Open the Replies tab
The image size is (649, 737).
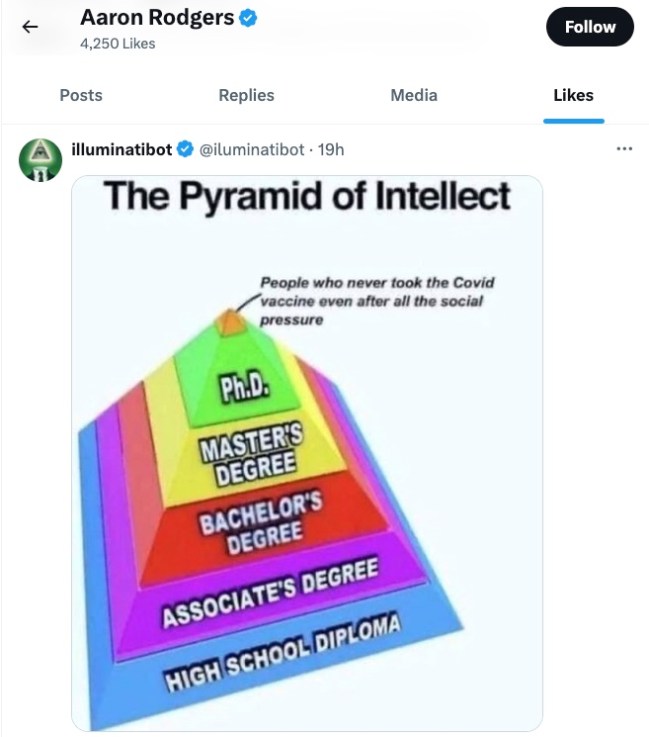(x=246, y=95)
